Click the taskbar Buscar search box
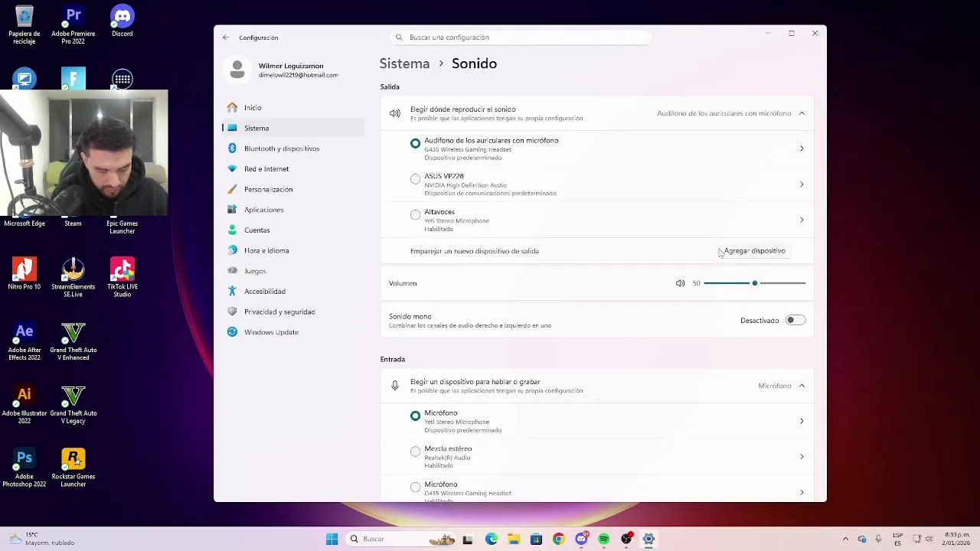 click(400, 539)
